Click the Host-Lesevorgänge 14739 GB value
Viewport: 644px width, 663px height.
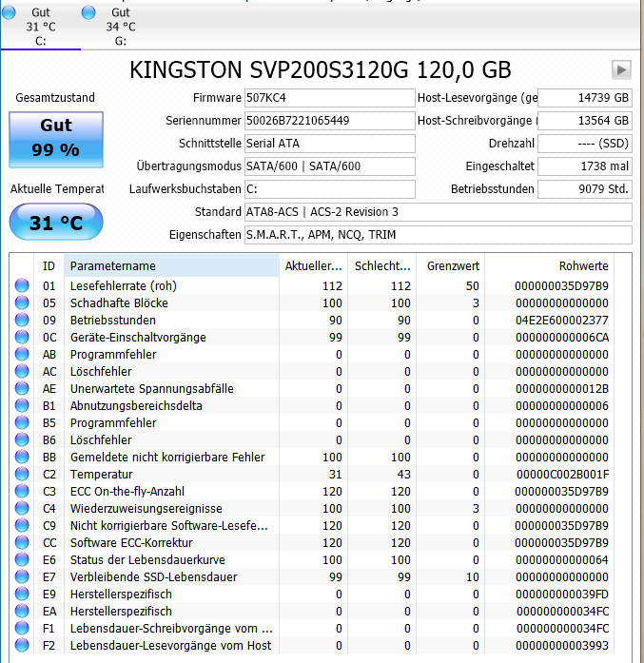(x=585, y=98)
